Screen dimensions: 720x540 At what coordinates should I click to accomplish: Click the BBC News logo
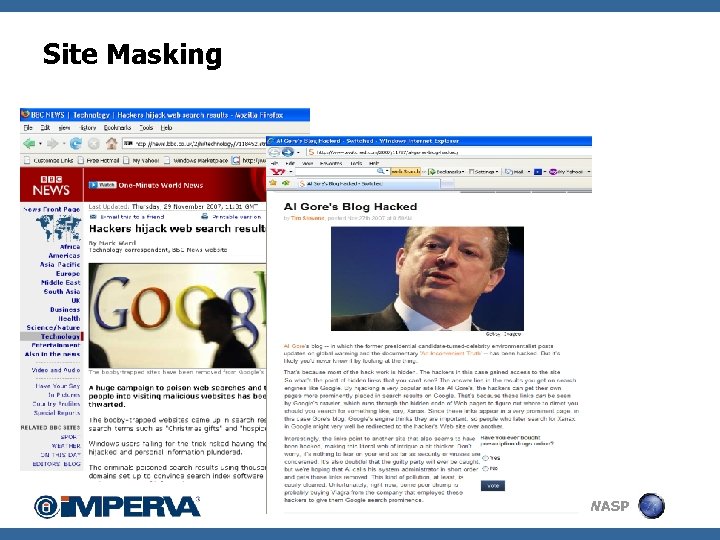click(x=51, y=185)
